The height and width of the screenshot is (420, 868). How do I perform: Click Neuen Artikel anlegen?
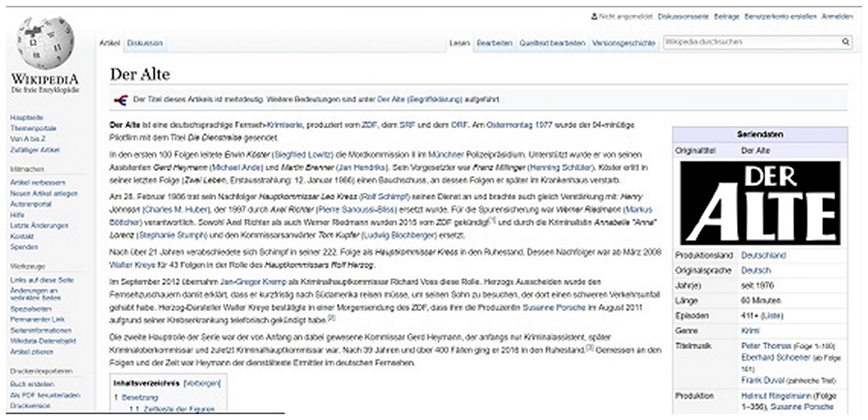tap(44, 193)
